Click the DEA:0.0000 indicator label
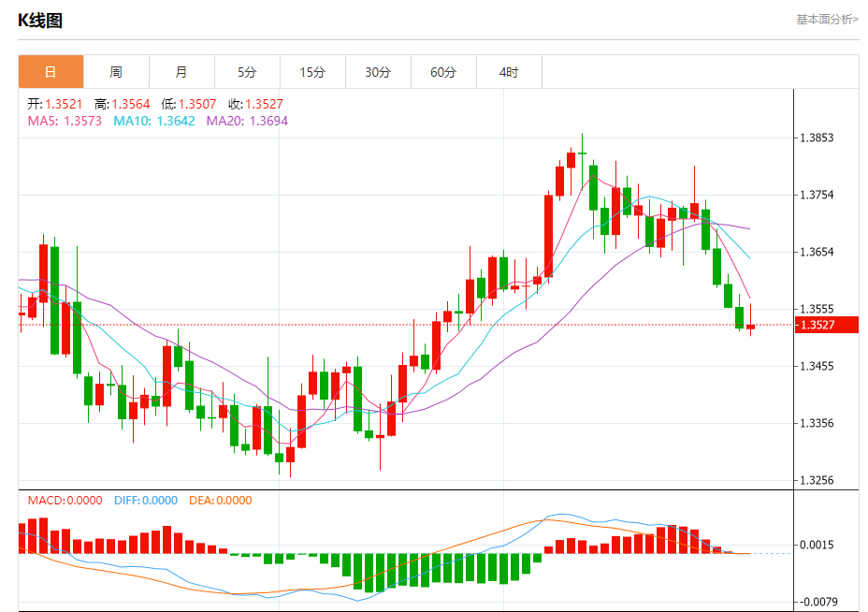This screenshot has height=612, width=868. point(221,501)
